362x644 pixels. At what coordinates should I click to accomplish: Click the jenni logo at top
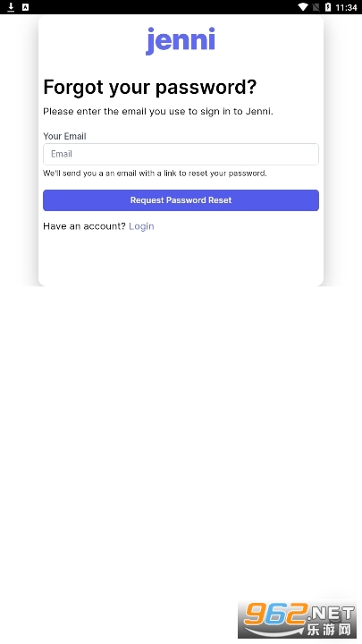tap(181, 40)
